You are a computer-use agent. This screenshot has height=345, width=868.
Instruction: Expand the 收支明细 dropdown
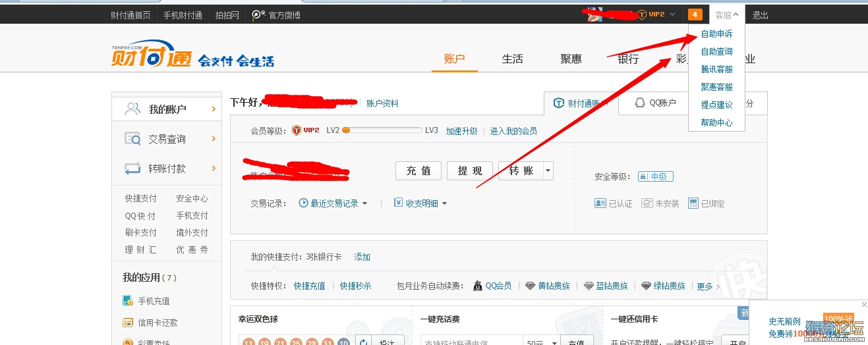click(x=444, y=204)
